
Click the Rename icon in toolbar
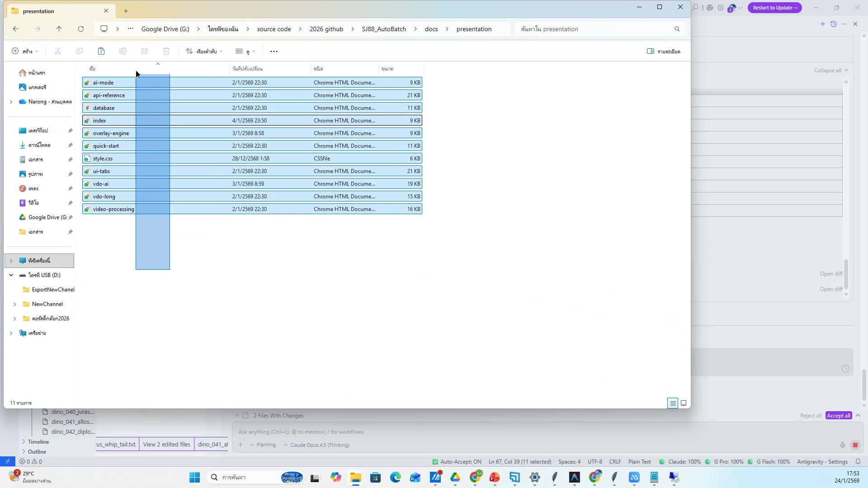(x=123, y=52)
